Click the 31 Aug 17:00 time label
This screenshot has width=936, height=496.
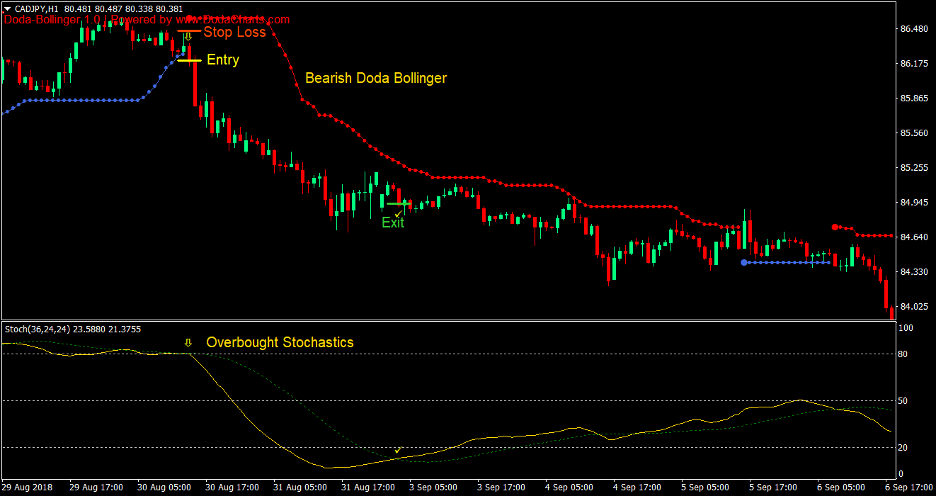(x=368, y=488)
